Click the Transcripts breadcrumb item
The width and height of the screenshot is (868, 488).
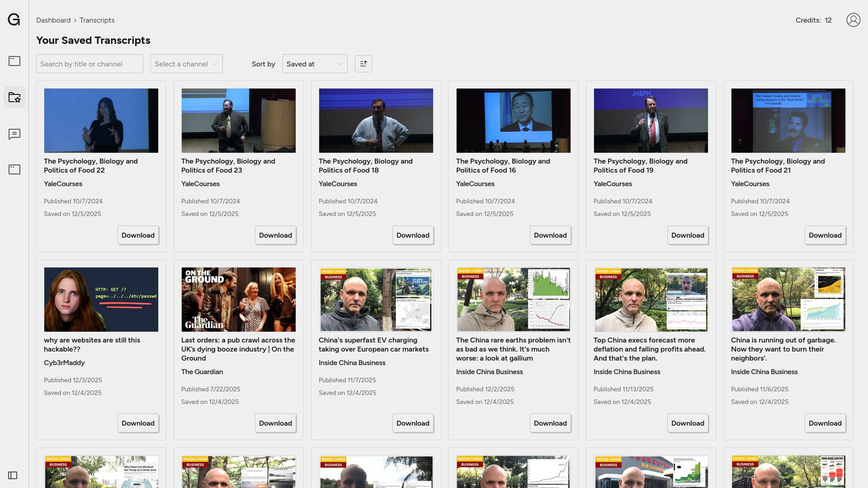tap(97, 20)
